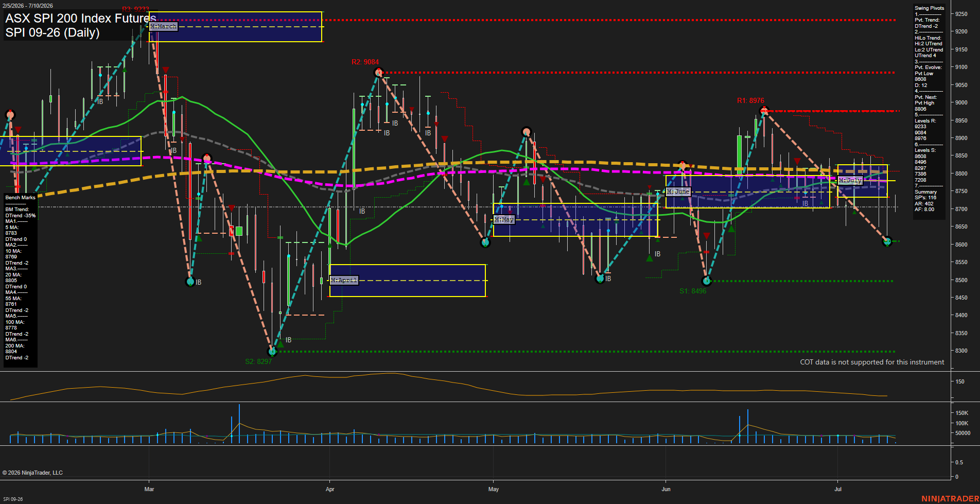Viewport: 980px width, 504px height.
Task: Click the '© 2026 NinjaTrader, LLC' copyright text
Action: pos(32,473)
